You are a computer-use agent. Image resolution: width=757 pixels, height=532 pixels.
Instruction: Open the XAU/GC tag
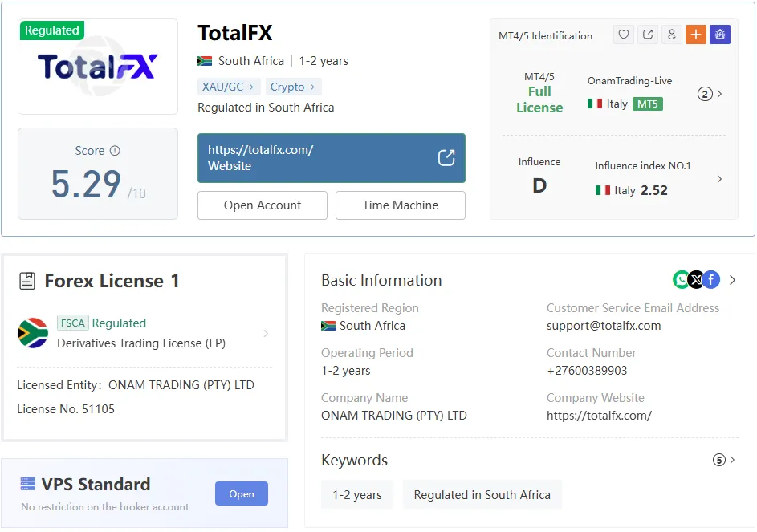(229, 87)
